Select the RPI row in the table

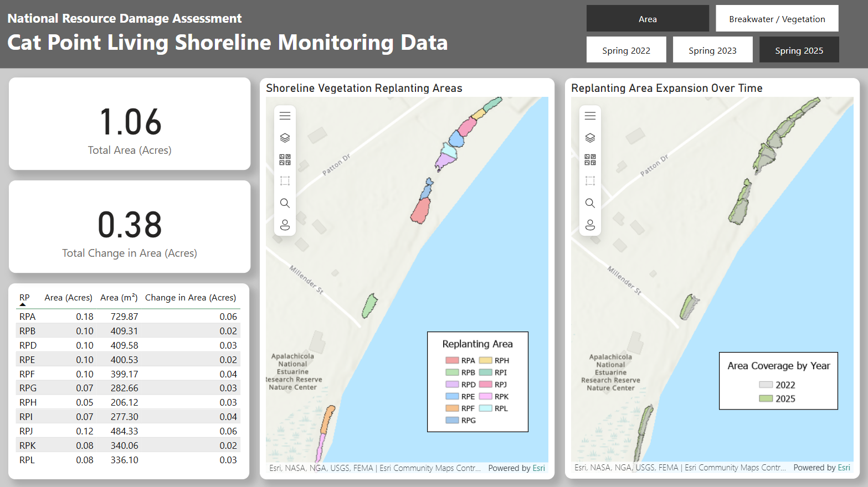click(128, 417)
